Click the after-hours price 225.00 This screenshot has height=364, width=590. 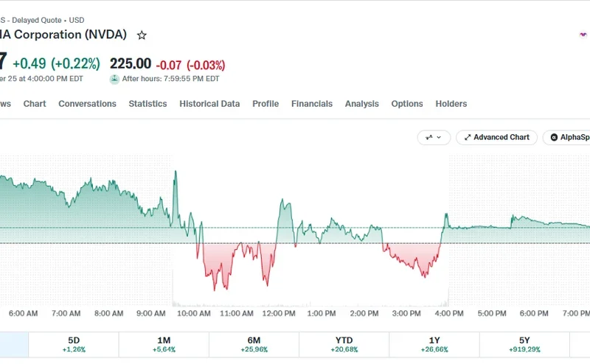(131, 63)
